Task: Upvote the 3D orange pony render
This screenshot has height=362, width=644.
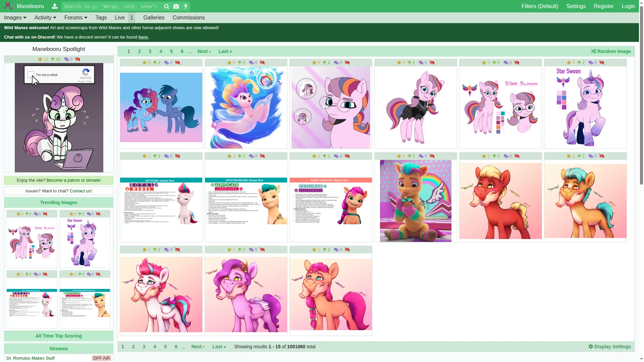Action: coord(410,156)
